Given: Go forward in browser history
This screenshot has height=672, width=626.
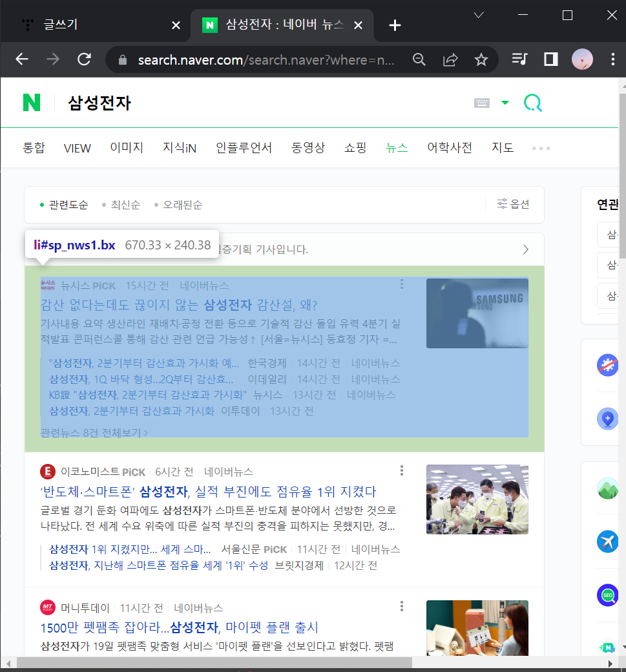Looking at the screenshot, I should click(53, 59).
